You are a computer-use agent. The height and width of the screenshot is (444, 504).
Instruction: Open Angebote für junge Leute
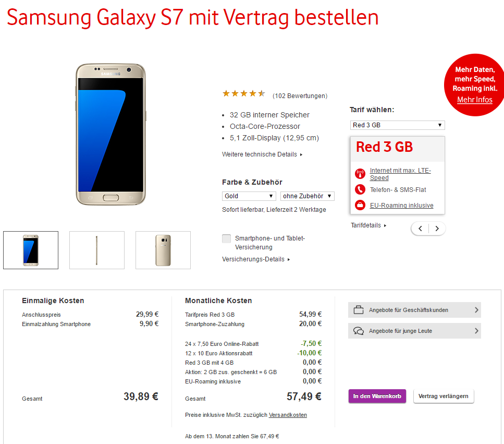(x=414, y=331)
